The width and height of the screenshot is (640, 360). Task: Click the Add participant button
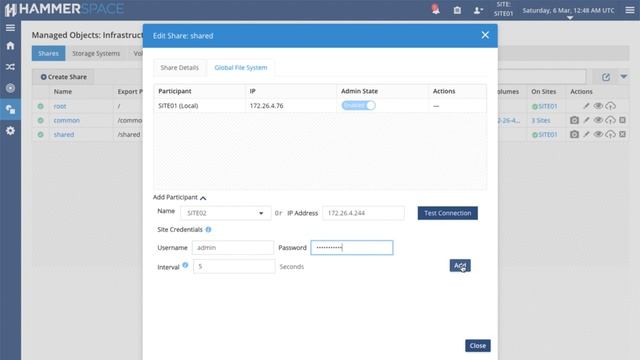[460, 266]
